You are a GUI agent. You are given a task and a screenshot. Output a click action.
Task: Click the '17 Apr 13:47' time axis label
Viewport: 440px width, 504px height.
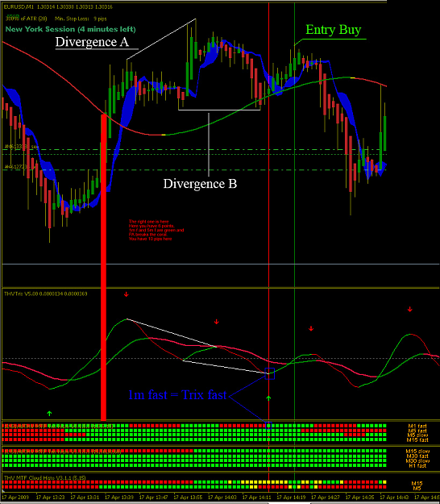point(154,497)
